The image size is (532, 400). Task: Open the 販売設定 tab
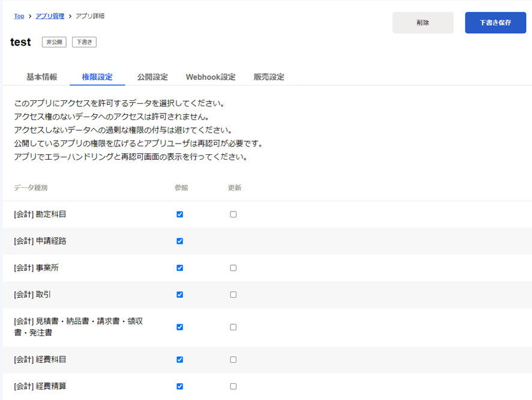point(269,77)
